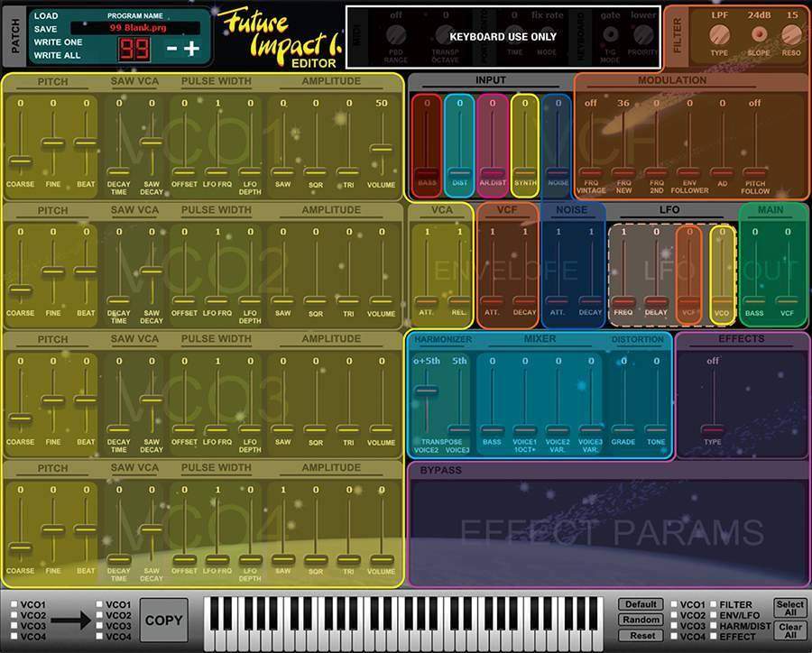
Task: Enable the ENV/LFO checkbox
Action: pos(713,615)
